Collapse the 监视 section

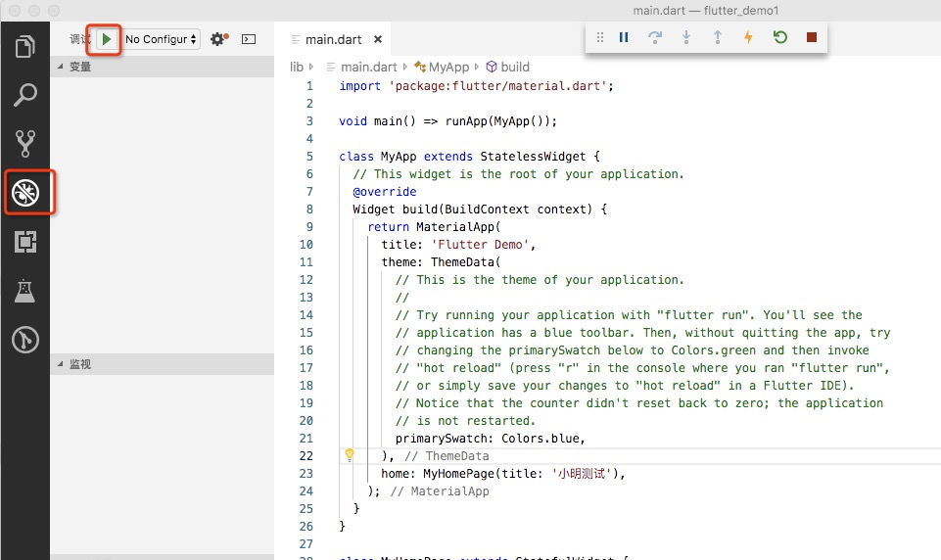(x=162, y=364)
